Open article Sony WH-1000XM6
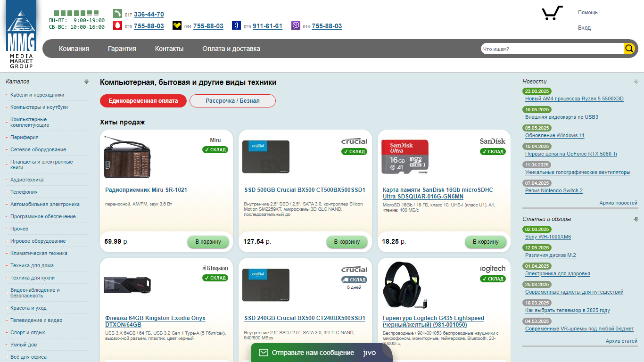The height and width of the screenshot is (362, 644). pyautogui.click(x=548, y=237)
